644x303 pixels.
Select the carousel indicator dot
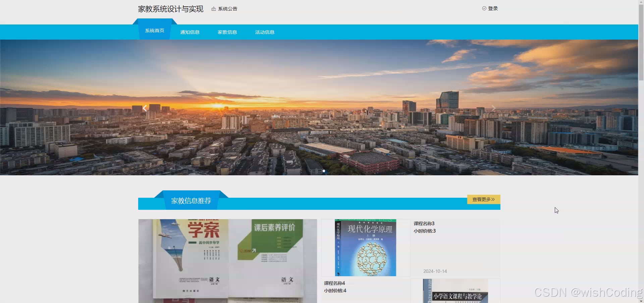pyautogui.click(x=324, y=171)
